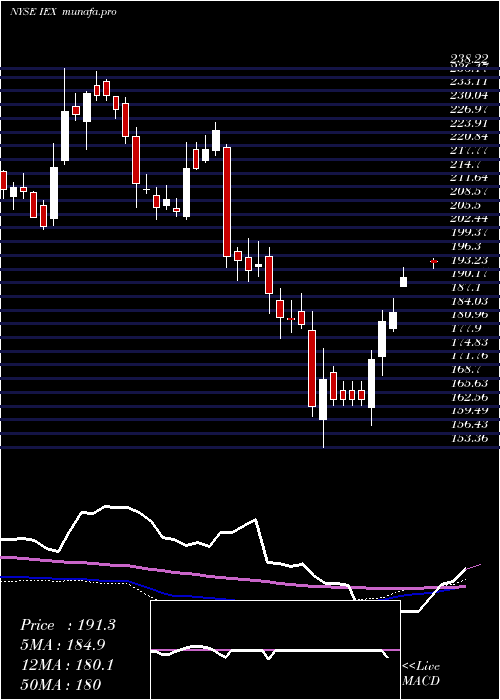The height and width of the screenshot is (700, 500).
Task: Click the NYSE IEX munafa.pro chart title
Action: point(63,12)
